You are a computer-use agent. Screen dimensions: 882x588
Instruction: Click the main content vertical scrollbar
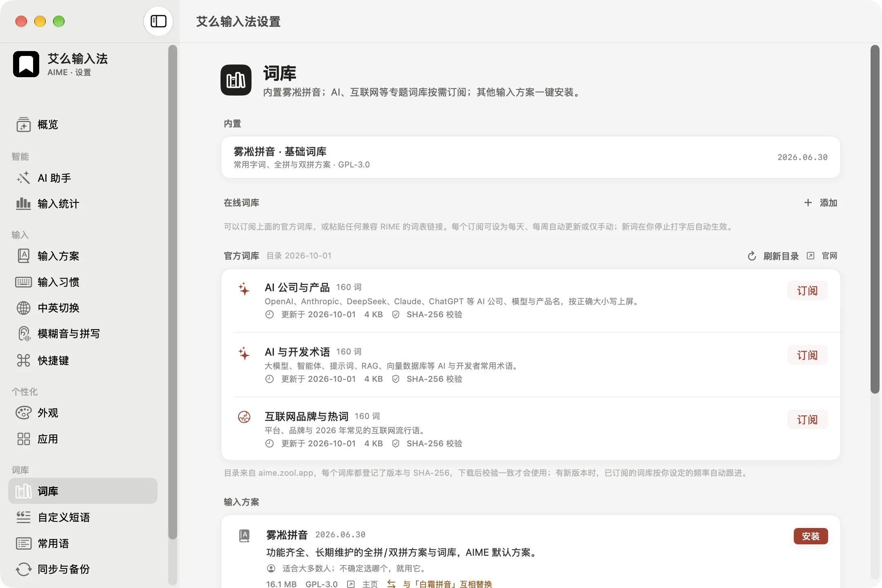coord(875,219)
